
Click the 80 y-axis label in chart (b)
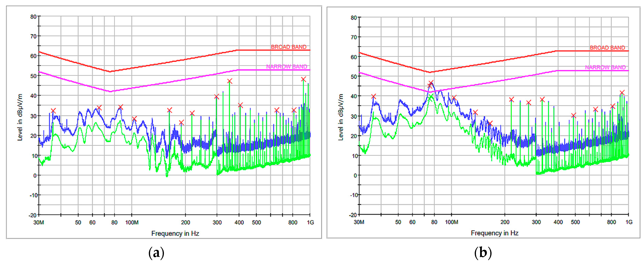[354, 18]
